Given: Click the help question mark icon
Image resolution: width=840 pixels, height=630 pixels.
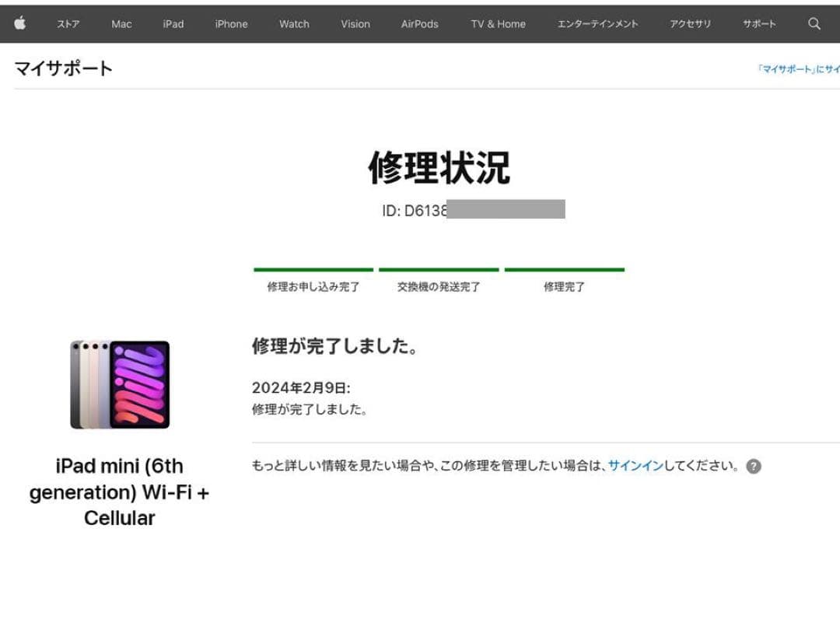Looking at the screenshot, I should pos(753,467).
